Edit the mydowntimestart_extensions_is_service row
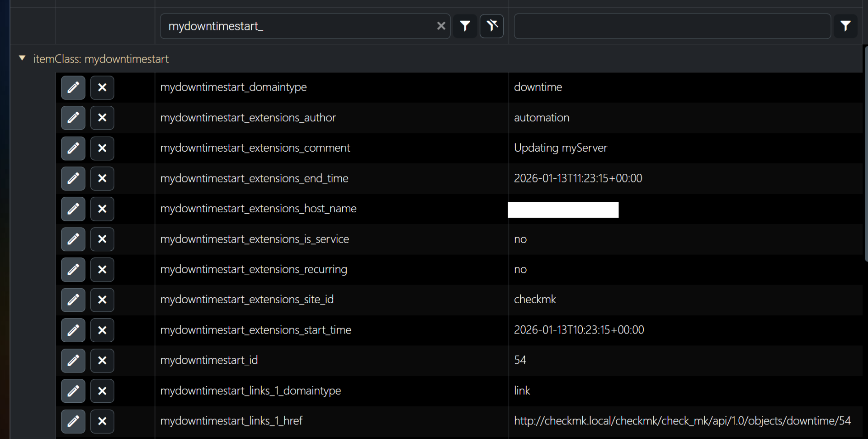Viewport: 868px width, 439px height. click(x=73, y=239)
